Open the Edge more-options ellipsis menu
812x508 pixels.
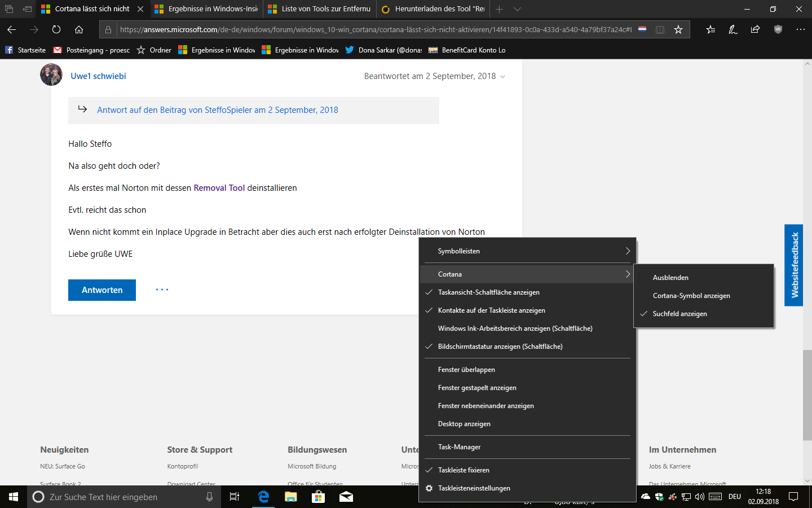801,29
